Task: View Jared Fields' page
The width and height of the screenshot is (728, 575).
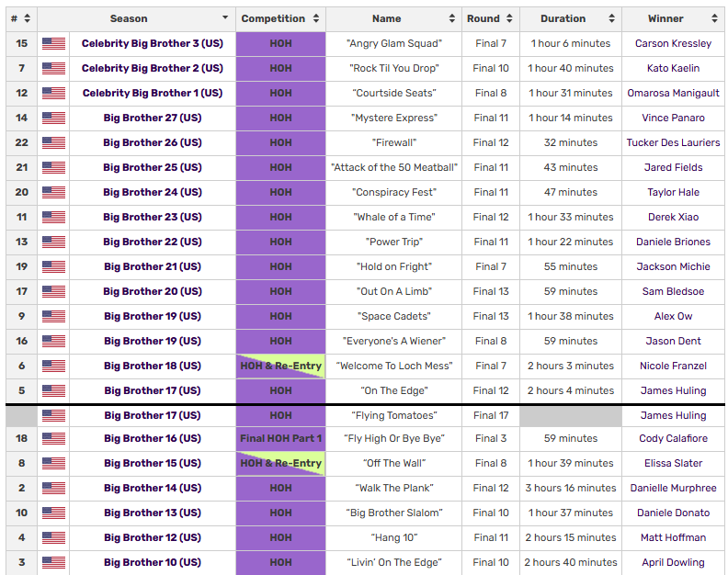Action: 673,167
